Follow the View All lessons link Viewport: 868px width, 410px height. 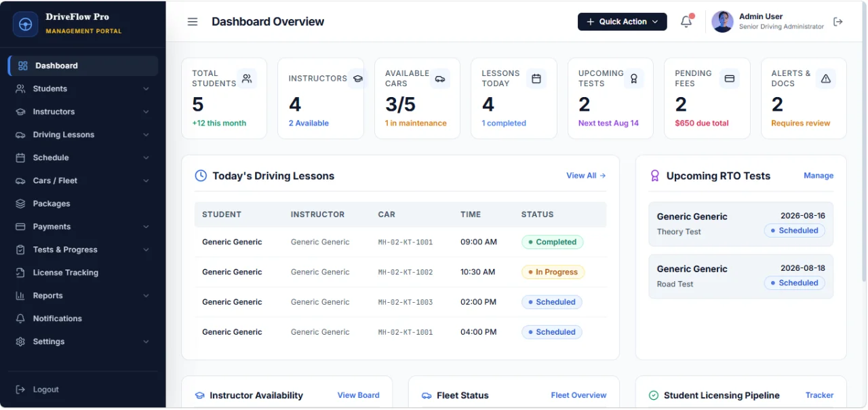[586, 176]
